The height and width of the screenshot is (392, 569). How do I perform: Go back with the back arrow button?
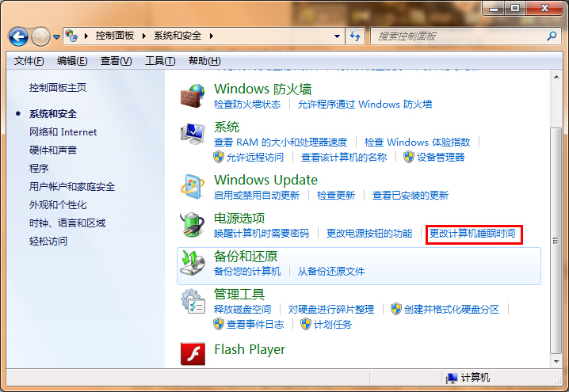(x=19, y=36)
